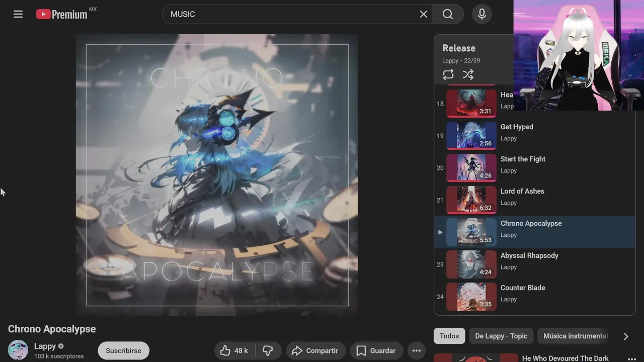This screenshot has width=644, height=362.
Task: Select the De Lappy - Topic chip
Action: tap(501, 336)
